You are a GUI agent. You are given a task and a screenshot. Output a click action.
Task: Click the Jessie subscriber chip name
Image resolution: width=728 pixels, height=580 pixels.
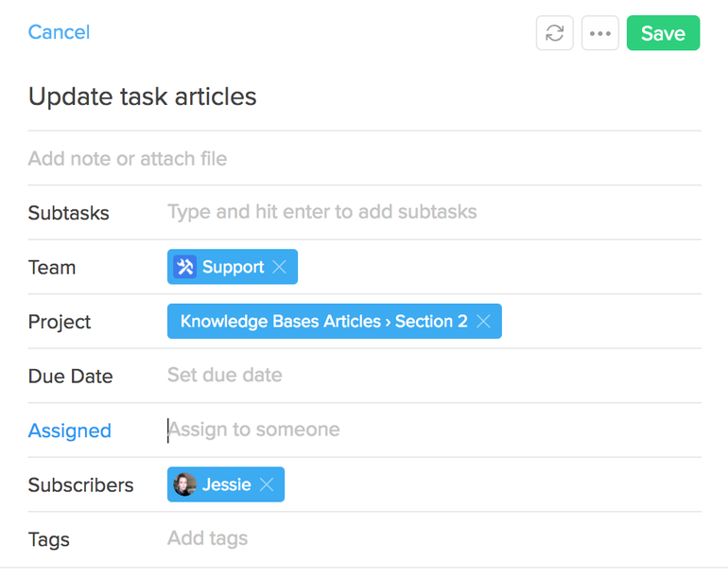click(x=227, y=484)
